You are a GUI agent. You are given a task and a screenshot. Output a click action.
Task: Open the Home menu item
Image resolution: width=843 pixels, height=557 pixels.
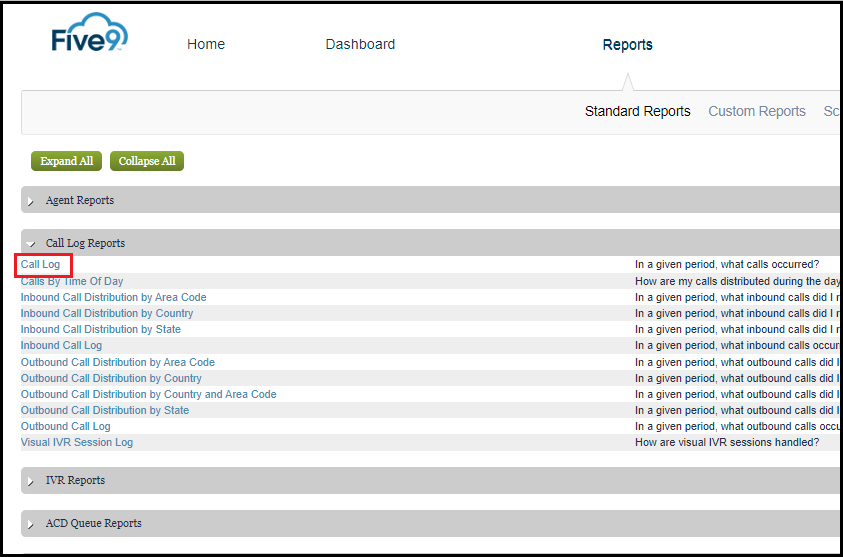[206, 44]
